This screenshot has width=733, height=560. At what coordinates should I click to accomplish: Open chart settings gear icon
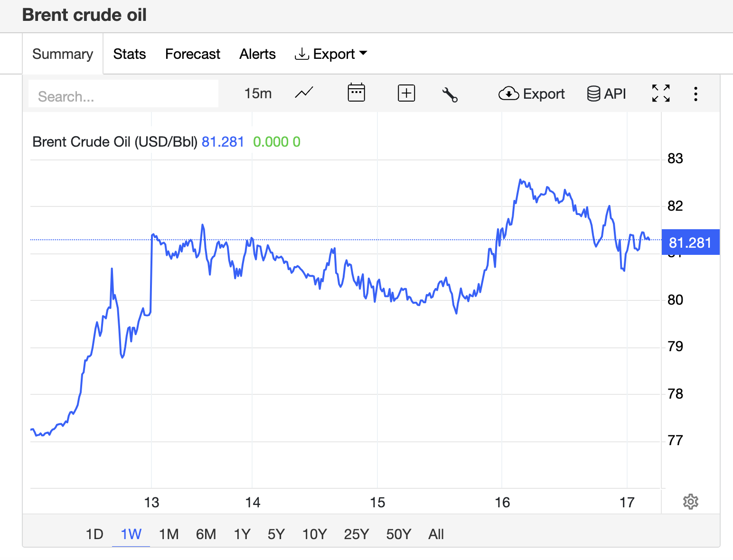click(x=691, y=502)
